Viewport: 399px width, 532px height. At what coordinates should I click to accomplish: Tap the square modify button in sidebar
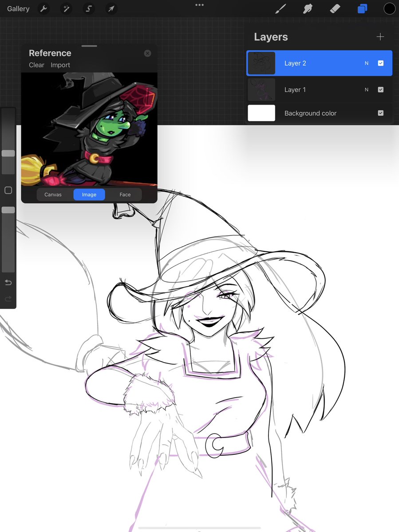(8, 190)
